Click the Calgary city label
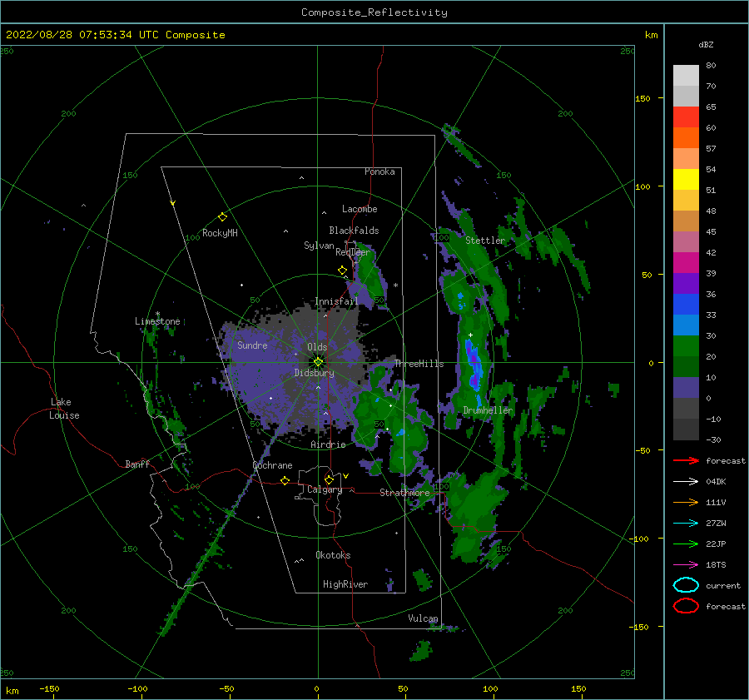The height and width of the screenshot is (700, 749). 325,489
